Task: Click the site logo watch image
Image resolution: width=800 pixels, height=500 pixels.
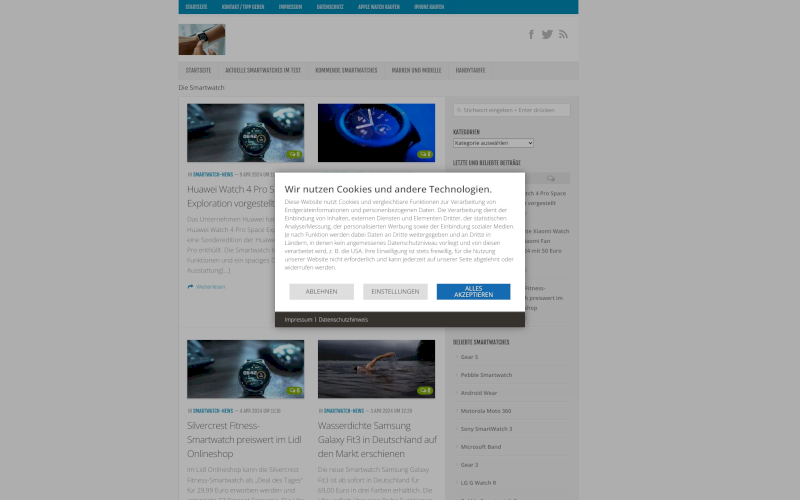Action: tap(202, 40)
